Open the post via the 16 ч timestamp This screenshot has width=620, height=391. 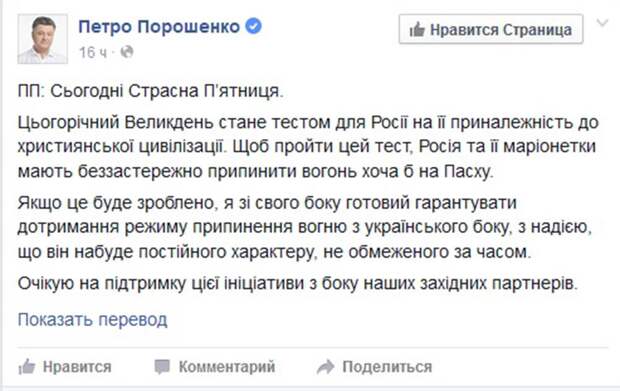click(x=93, y=52)
